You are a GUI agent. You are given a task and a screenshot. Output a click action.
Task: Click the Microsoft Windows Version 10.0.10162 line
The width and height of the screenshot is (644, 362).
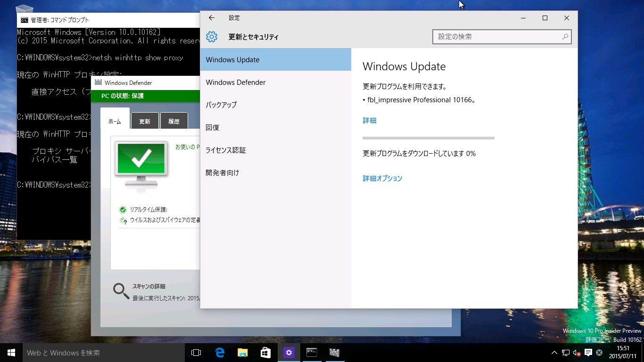[x=89, y=32]
